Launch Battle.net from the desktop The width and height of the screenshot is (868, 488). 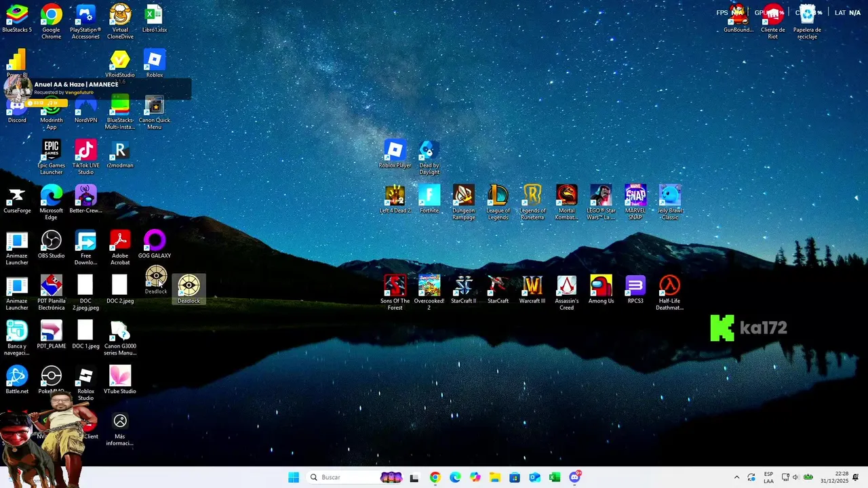click(17, 381)
